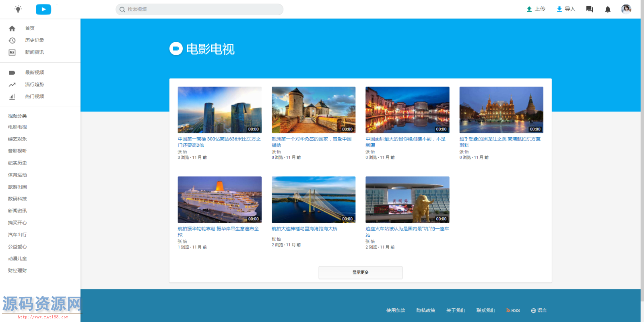
Task: Open the 语言 language selector
Action: pyautogui.click(x=539, y=310)
